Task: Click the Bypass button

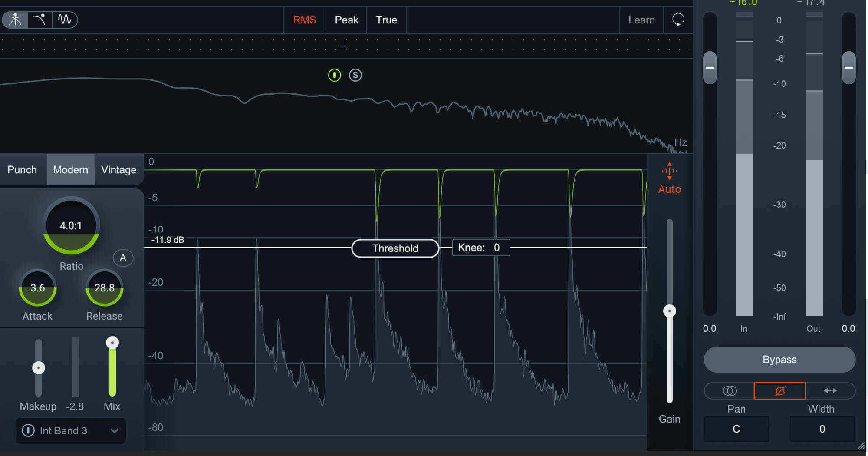Action: click(x=779, y=360)
